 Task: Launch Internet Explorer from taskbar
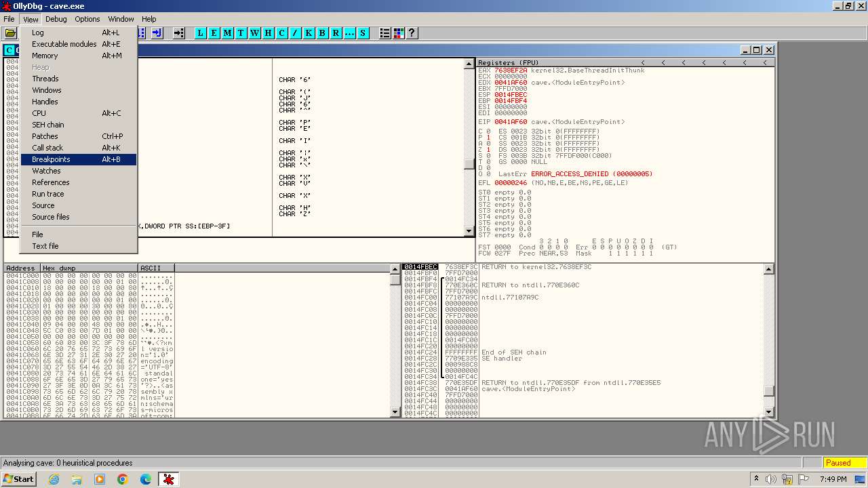click(54, 479)
